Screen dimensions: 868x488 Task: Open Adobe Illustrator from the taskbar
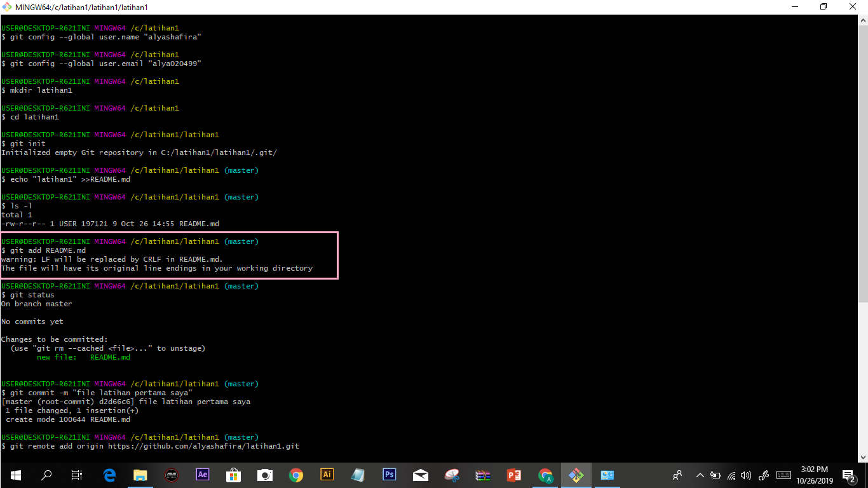tap(326, 475)
